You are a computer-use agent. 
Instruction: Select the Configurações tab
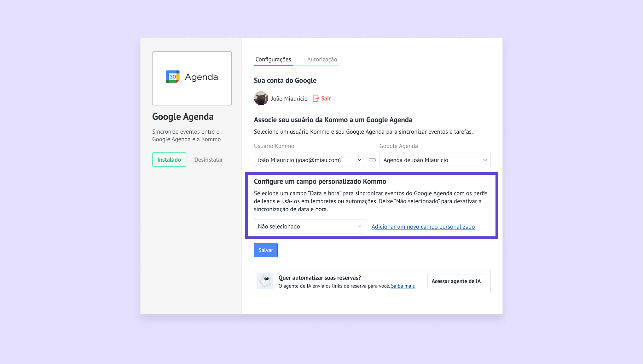[273, 59]
